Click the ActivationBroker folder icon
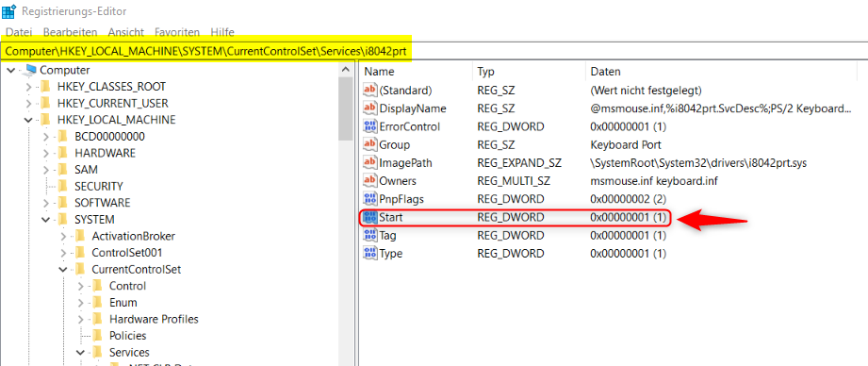Viewport: 868px width, 366px height. tap(81, 236)
